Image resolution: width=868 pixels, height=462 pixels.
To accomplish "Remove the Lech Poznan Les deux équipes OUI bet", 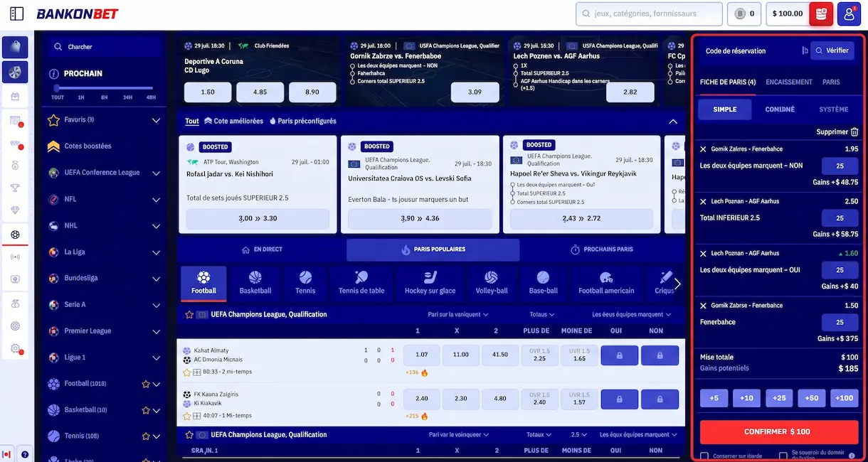I will click(x=703, y=253).
